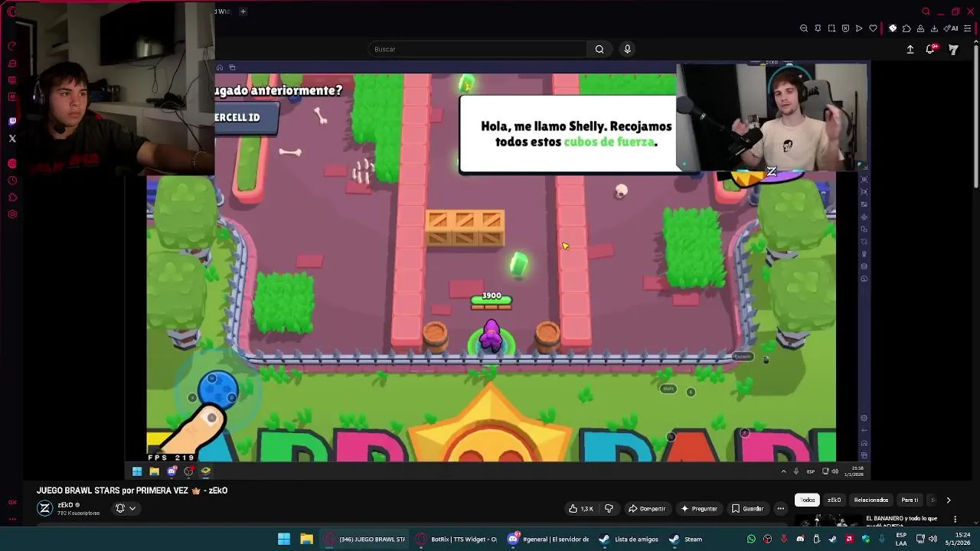980x551 pixels.
Task: Open the browser downloads icon
Action: [934, 28]
